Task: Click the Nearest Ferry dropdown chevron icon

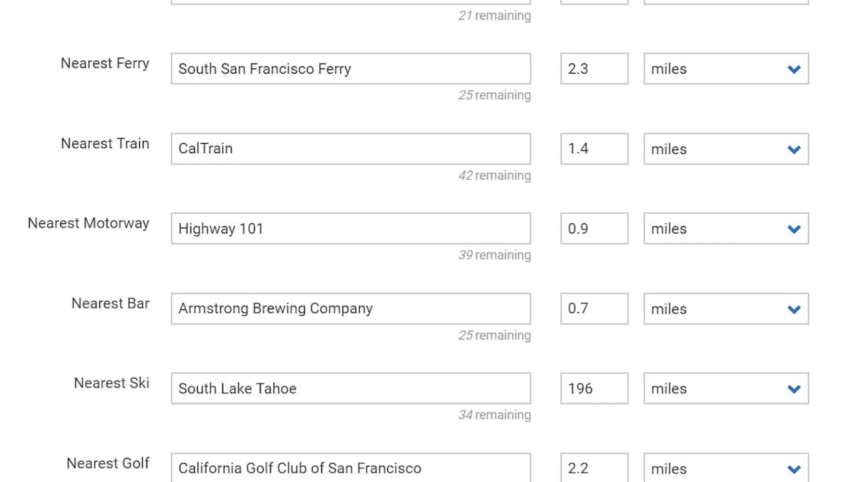Action: pyautogui.click(x=794, y=69)
